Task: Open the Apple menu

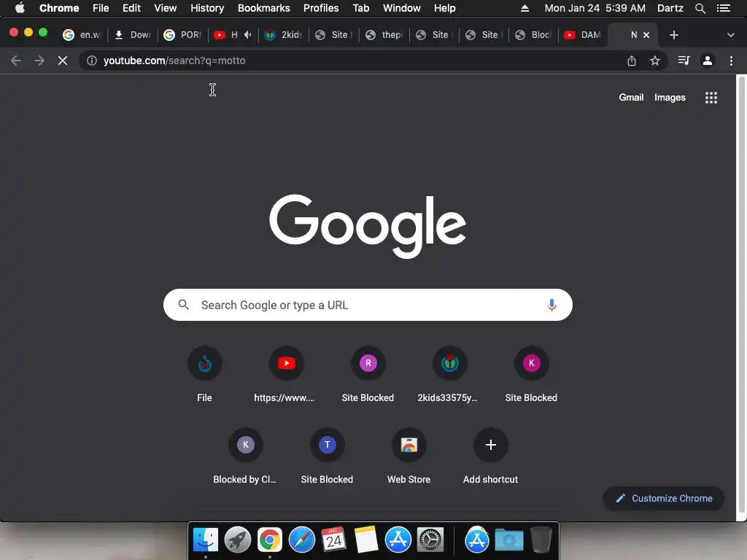Action: tap(20, 8)
